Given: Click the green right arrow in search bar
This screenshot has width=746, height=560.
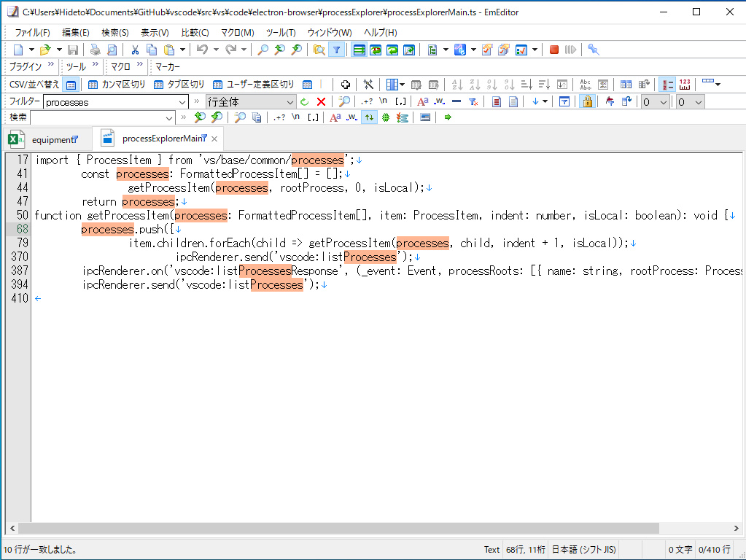Looking at the screenshot, I should (x=448, y=117).
